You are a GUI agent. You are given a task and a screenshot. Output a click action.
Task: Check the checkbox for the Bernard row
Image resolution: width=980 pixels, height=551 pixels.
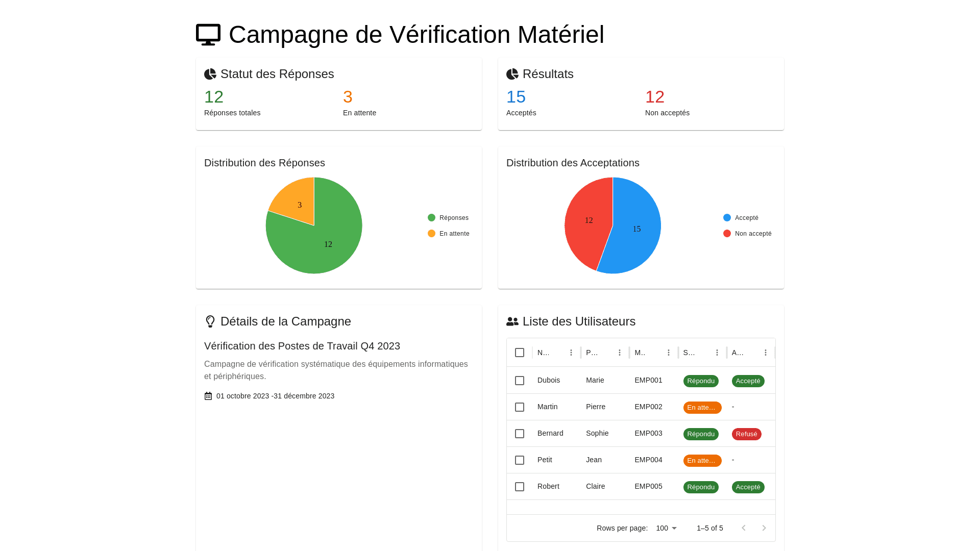click(520, 434)
